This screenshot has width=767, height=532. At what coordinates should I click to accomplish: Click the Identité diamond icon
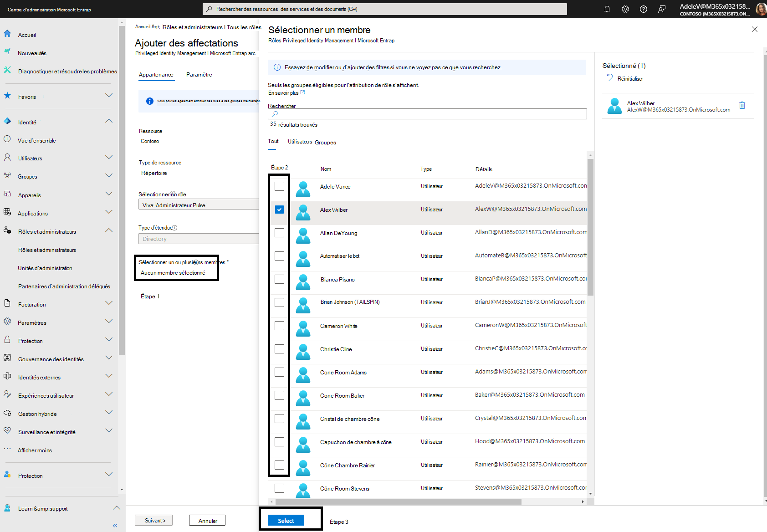[7, 121]
